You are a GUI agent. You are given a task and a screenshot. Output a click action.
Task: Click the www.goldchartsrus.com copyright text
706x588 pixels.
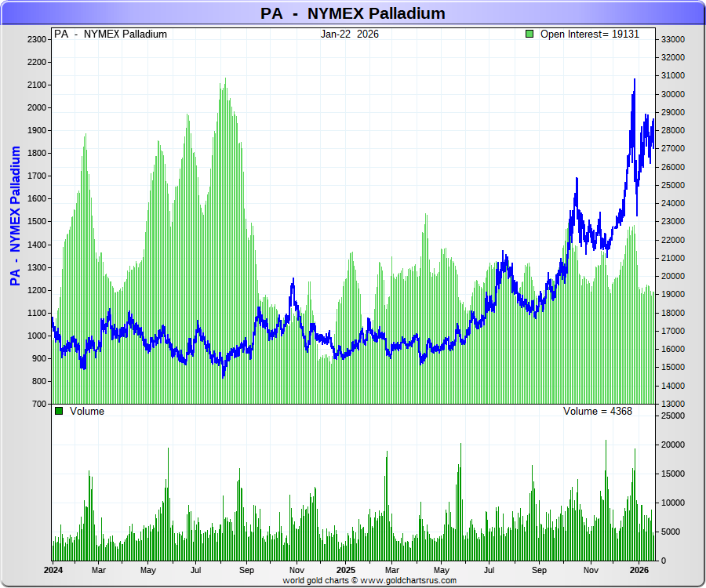369,580
